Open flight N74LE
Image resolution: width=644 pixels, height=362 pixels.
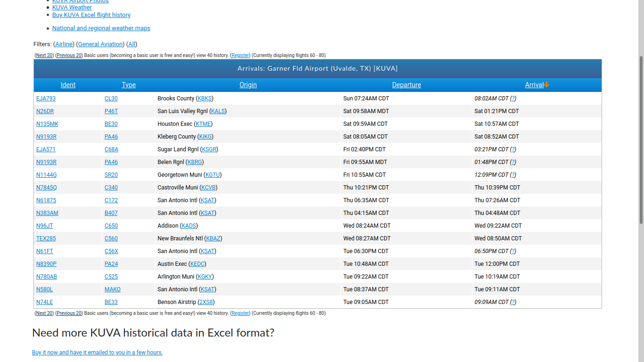(x=44, y=302)
